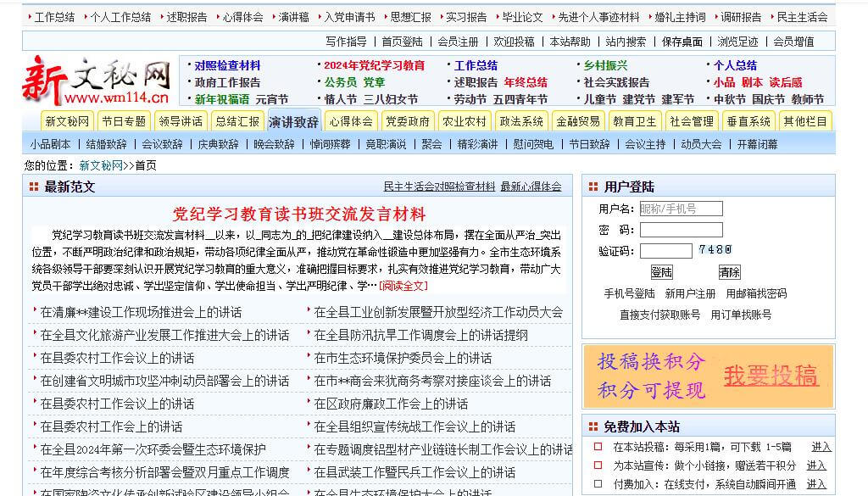Click the 登陆 button

tap(661, 272)
